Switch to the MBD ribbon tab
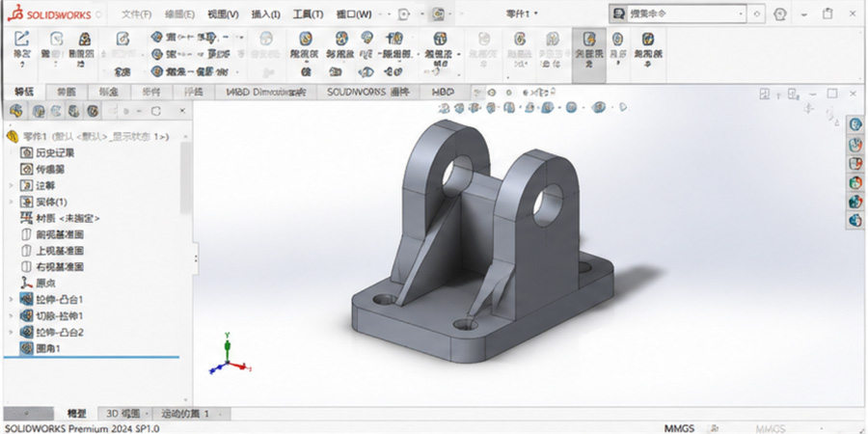 [444, 92]
